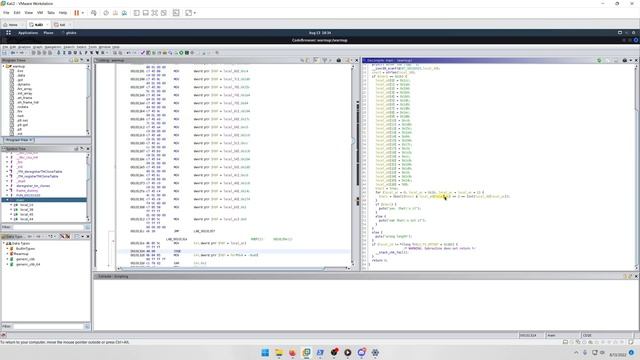Click the take snapshot clock icon in VMware
640x360 pixels.
106,13
